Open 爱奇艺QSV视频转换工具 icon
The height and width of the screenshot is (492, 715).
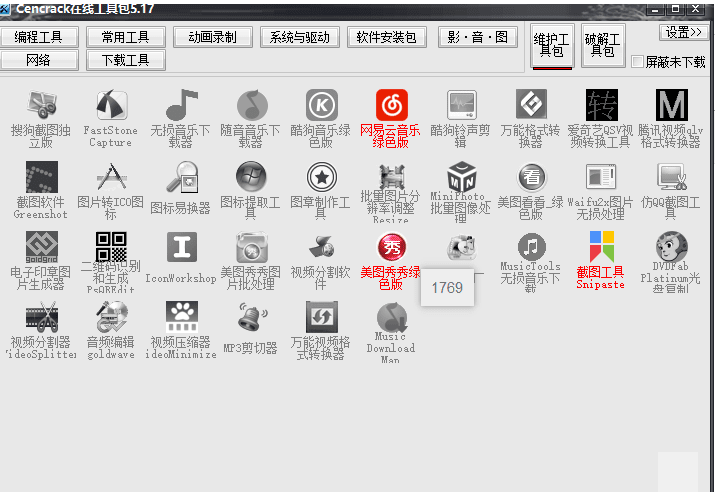pyautogui.click(x=601, y=105)
